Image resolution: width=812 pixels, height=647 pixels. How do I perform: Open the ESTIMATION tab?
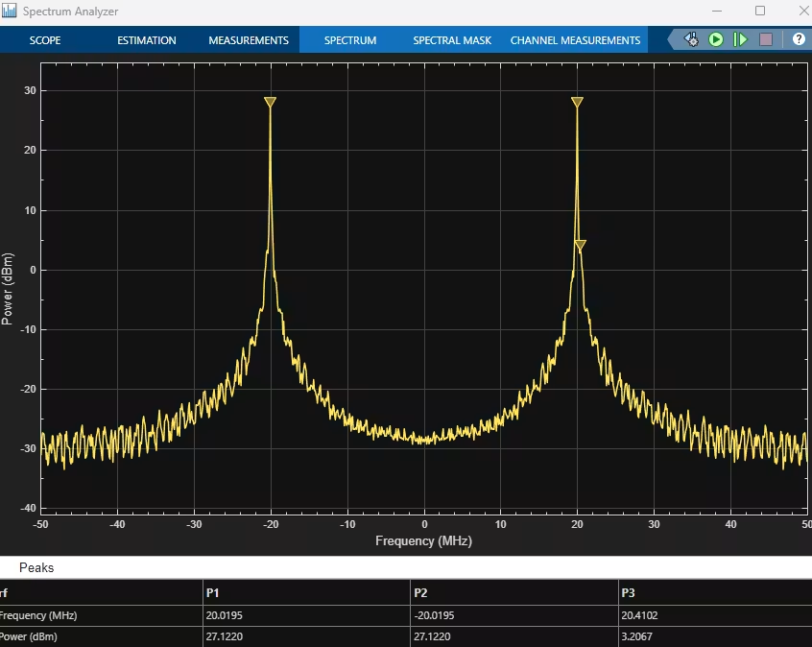pyautogui.click(x=147, y=40)
